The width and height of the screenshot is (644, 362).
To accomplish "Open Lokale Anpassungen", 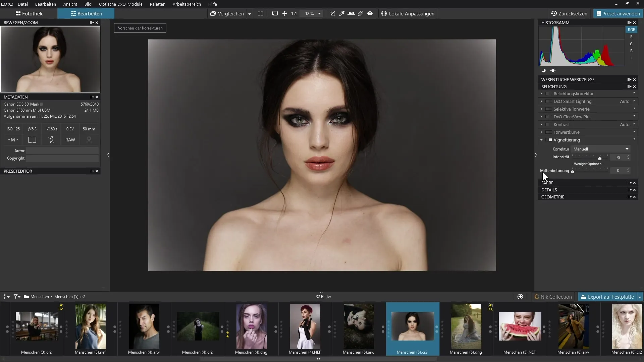I will click(x=408, y=14).
